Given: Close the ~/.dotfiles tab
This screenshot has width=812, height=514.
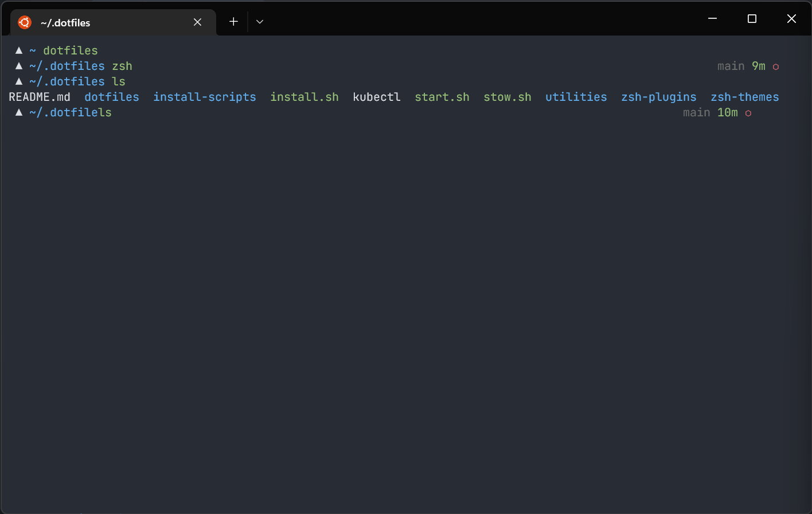Looking at the screenshot, I should coord(197,22).
